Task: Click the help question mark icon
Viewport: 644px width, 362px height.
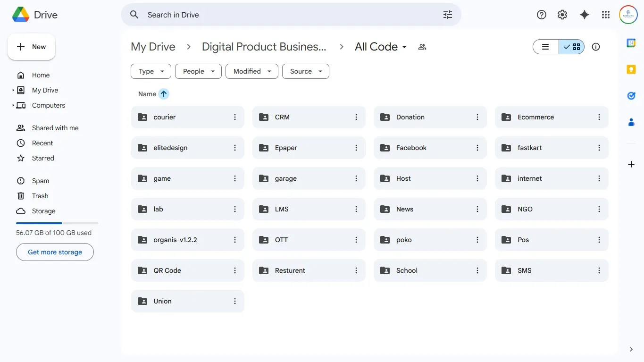Action: [541, 15]
